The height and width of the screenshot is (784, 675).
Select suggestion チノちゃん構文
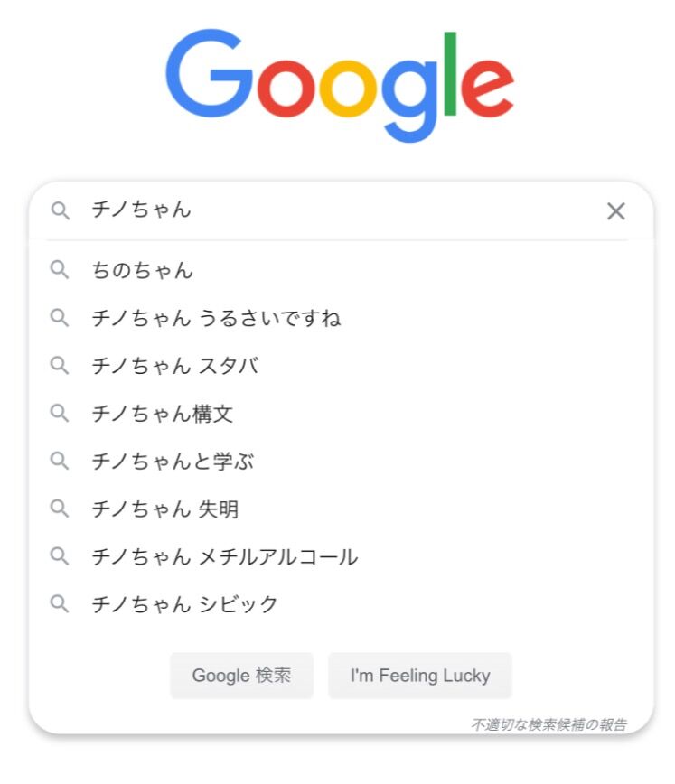click(163, 414)
